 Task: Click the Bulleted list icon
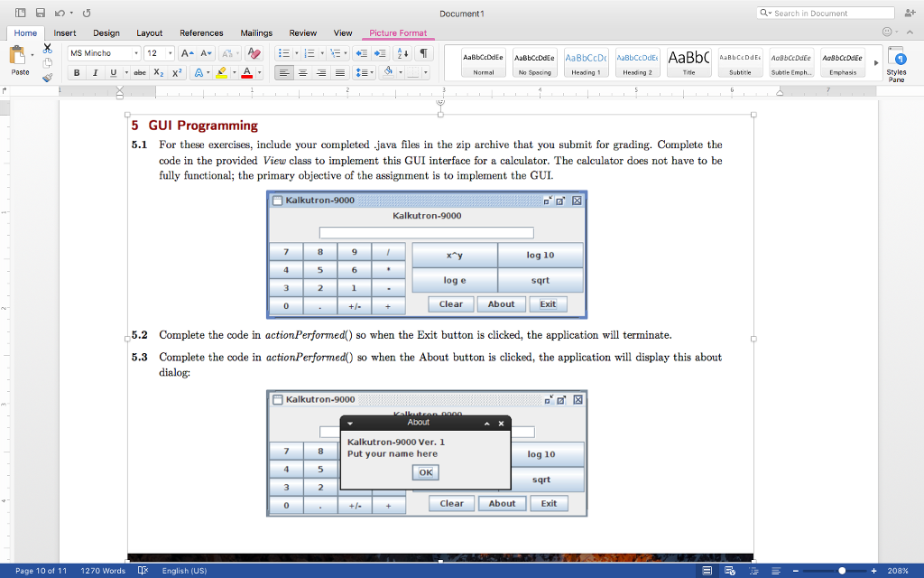[284, 53]
